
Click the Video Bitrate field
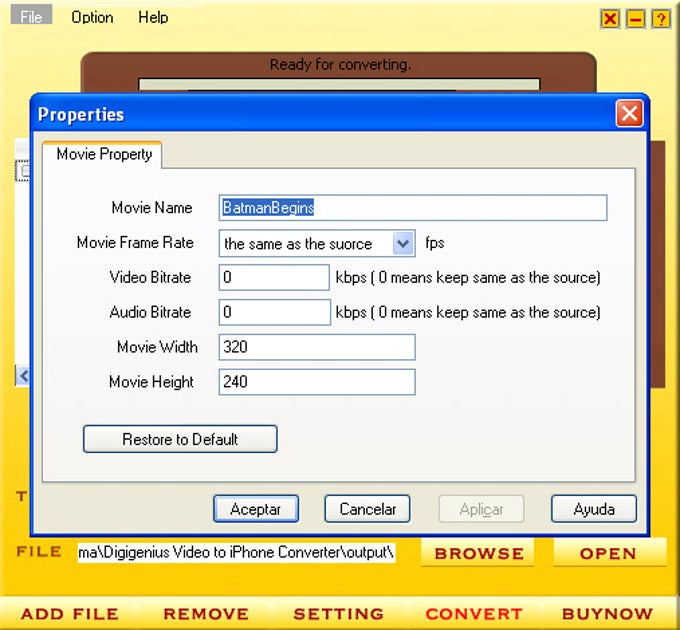(274, 277)
